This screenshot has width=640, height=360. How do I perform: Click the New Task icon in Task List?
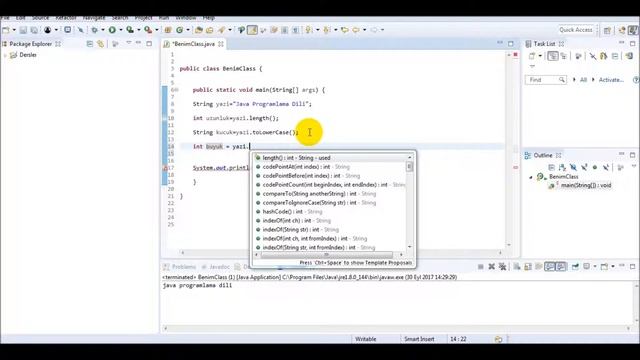(531, 56)
